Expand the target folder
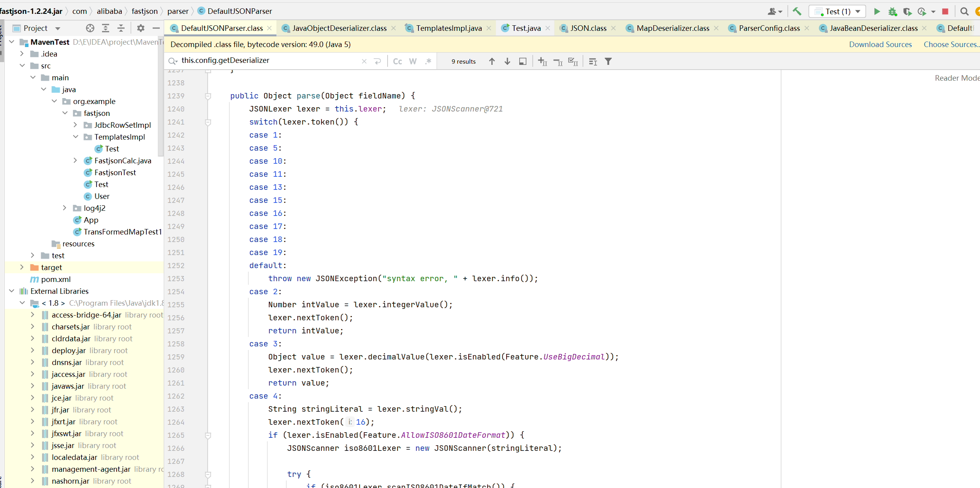Viewport: 980px width, 488px height. [x=22, y=267]
